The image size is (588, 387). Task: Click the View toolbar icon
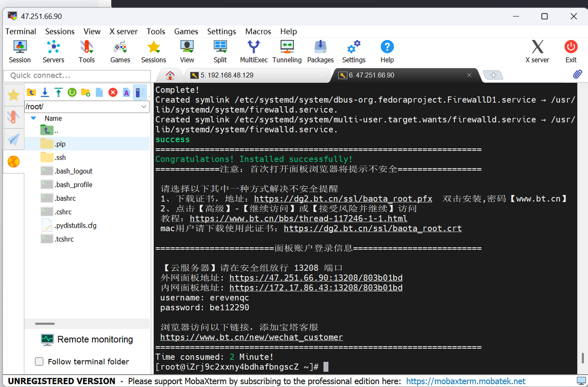tap(187, 51)
